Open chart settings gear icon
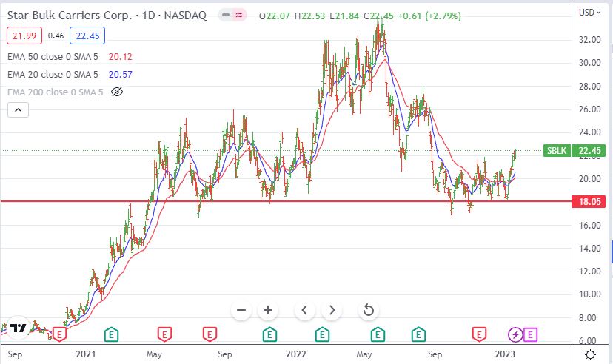Image resolution: width=613 pixels, height=364 pixels. pyautogui.click(x=590, y=354)
